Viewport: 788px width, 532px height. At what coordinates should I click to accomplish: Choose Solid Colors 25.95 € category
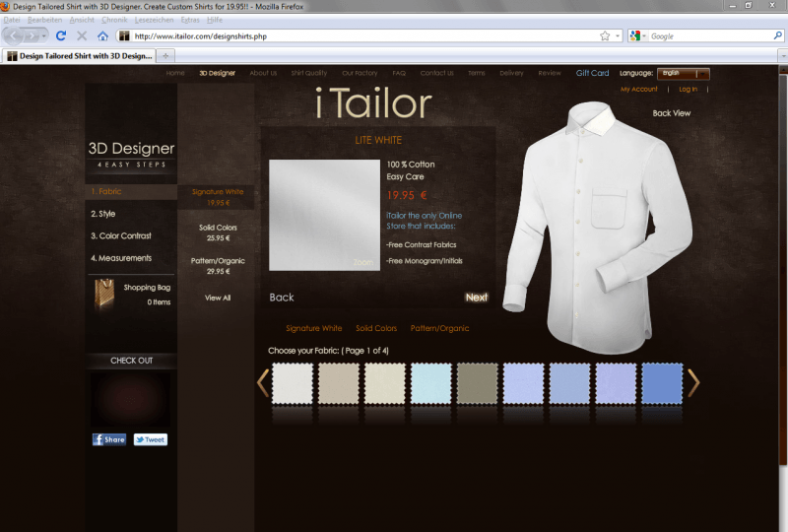(x=218, y=233)
